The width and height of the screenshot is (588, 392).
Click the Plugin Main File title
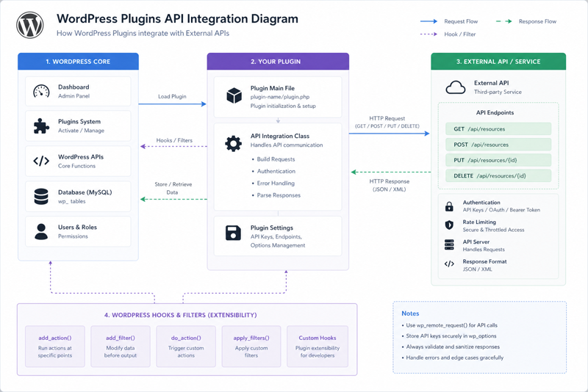coord(272,88)
